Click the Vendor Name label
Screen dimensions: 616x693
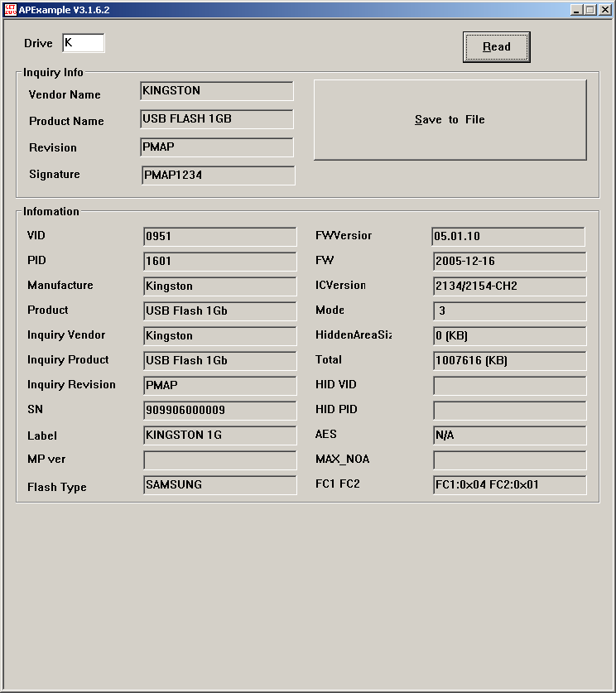pyautogui.click(x=65, y=94)
